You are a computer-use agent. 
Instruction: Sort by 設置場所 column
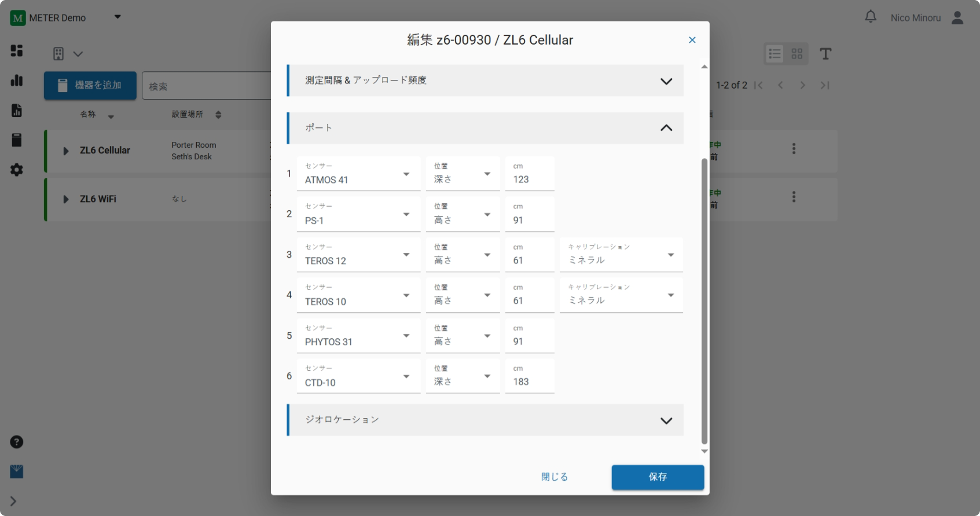tap(196, 115)
